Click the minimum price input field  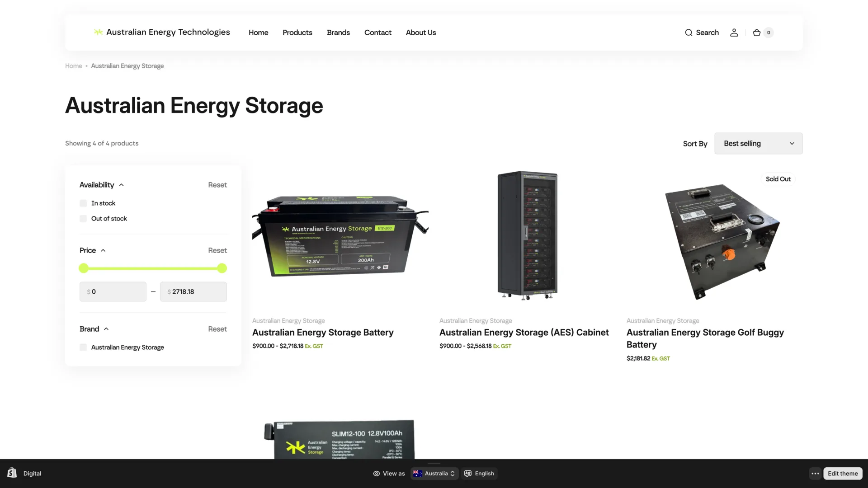[113, 292]
